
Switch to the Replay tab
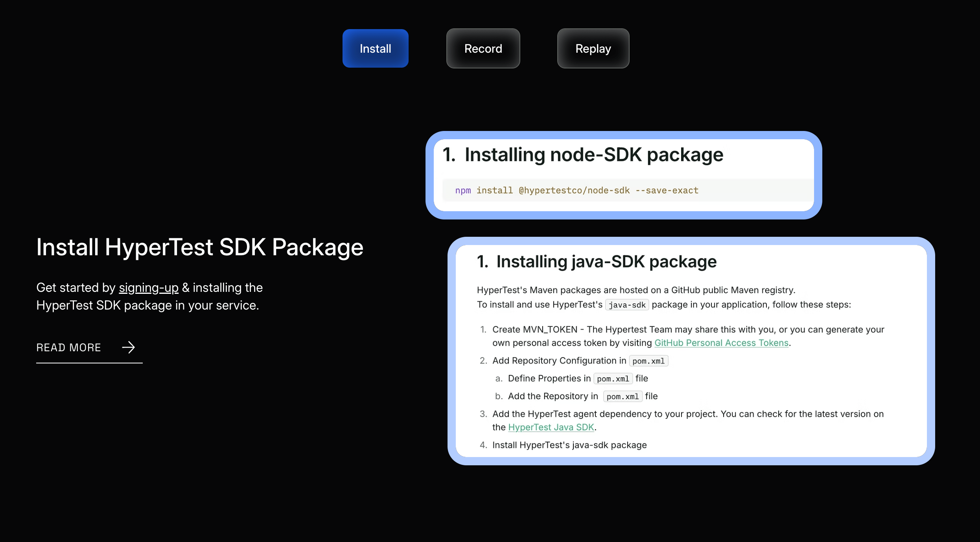pos(593,48)
